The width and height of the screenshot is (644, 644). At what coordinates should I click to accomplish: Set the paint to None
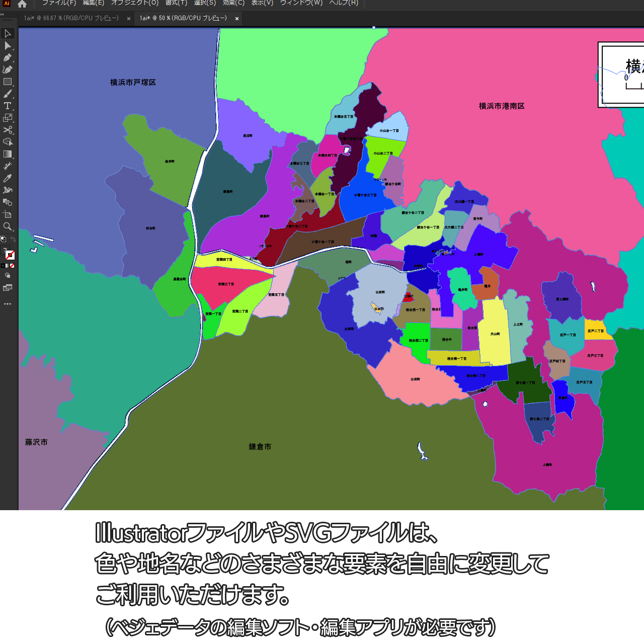[12, 266]
